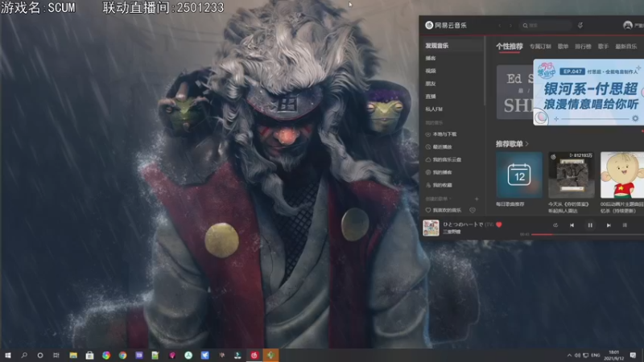The height and width of the screenshot is (362, 644).
Task: Open the volume tray icon
Action: coord(577,356)
